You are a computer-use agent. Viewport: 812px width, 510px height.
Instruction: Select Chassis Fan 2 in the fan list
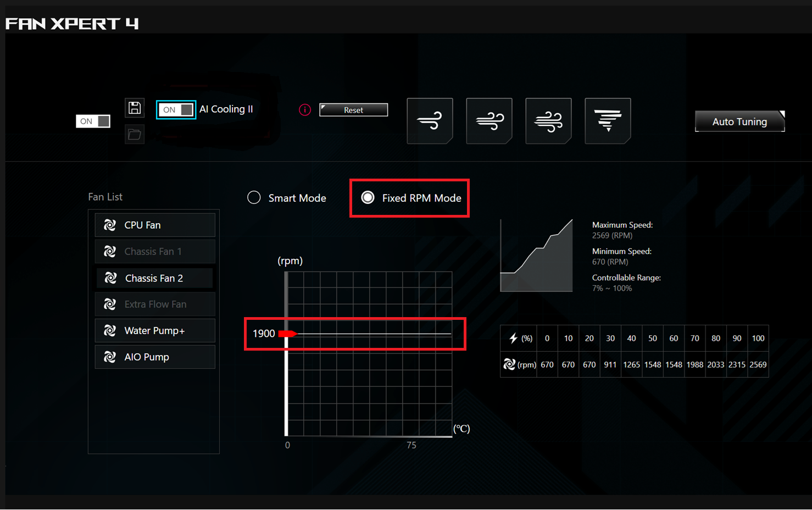[155, 278]
